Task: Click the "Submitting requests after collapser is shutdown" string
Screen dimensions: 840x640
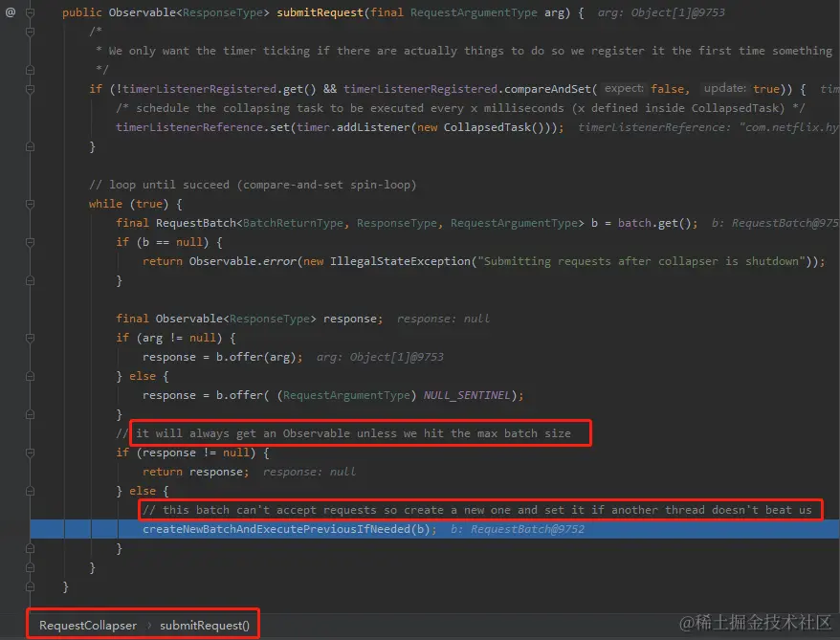Action: (642, 261)
